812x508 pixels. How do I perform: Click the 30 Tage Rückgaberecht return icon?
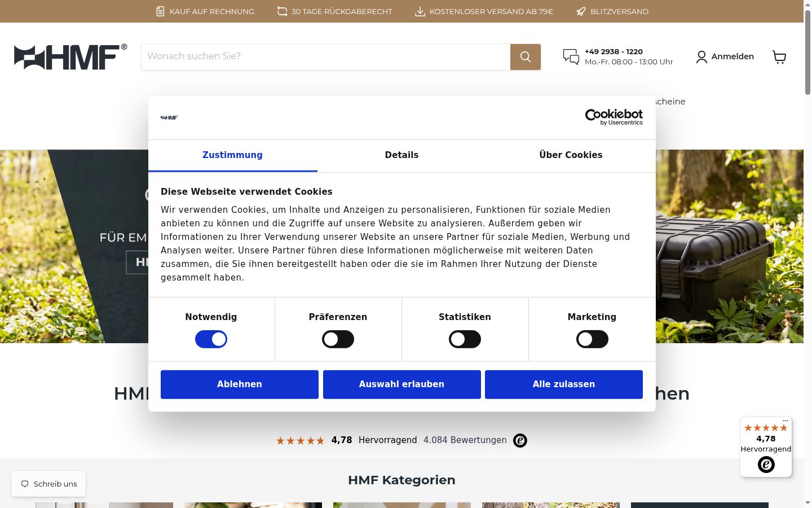pos(282,11)
